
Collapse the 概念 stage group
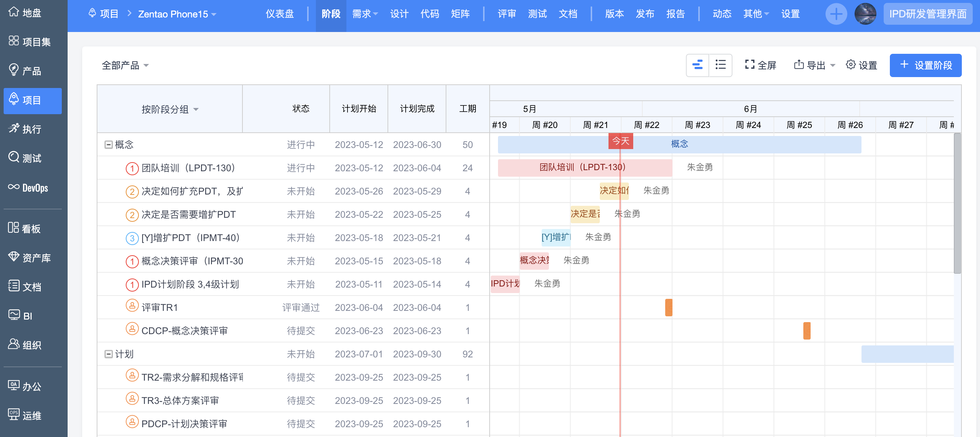[x=108, y=145]
